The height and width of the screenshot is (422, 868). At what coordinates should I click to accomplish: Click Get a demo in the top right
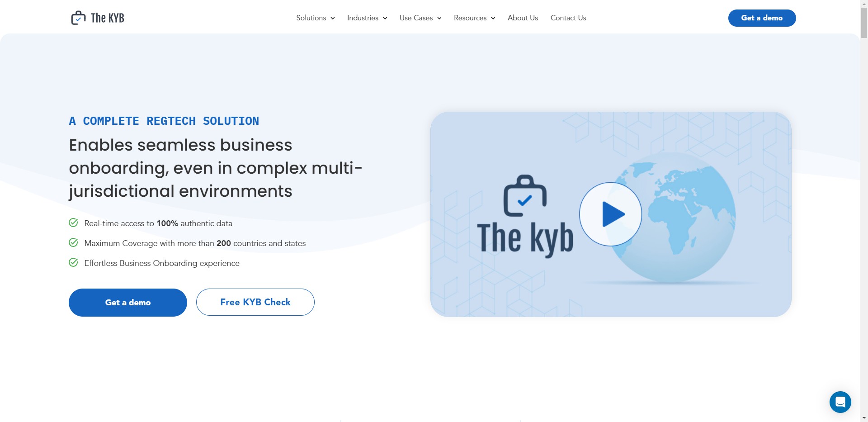(762, 18)
